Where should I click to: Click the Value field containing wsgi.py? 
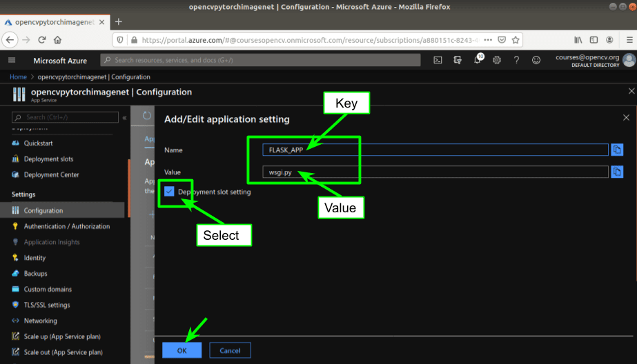435,172
